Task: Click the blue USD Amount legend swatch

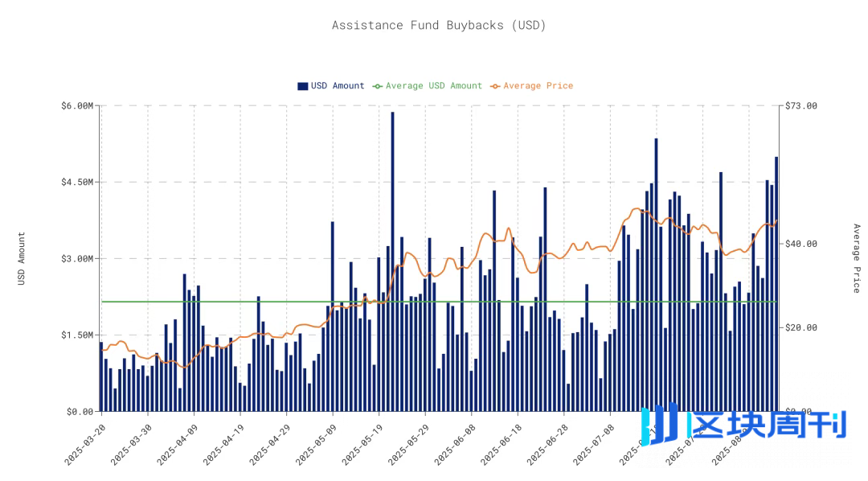Action: tap(303, 86)
